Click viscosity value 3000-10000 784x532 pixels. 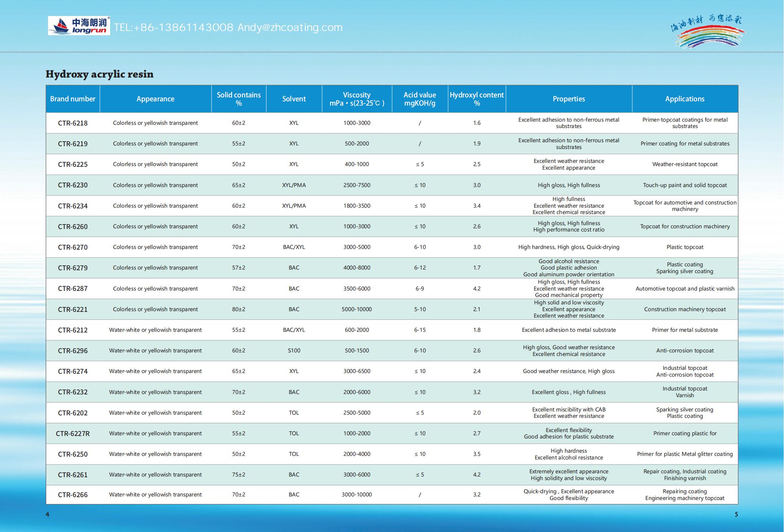pos(357,495)
